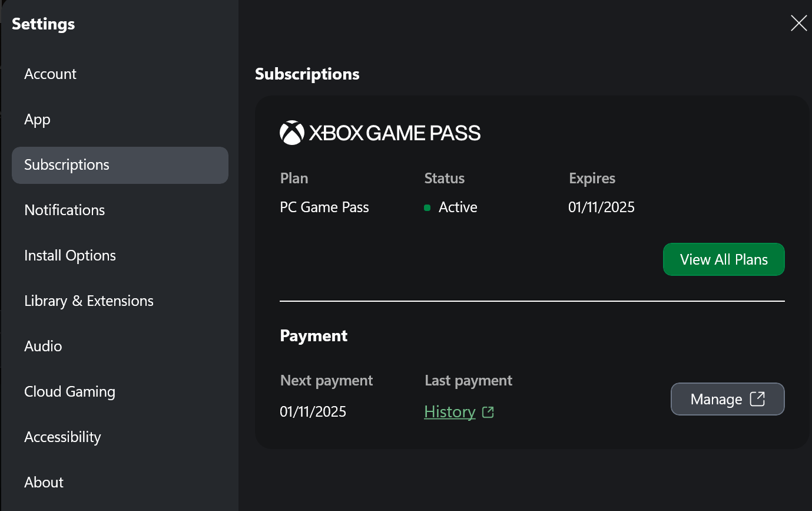Screen dimensions: 812x511
Task: Click the View All Plans button
Action: (724, 259)
